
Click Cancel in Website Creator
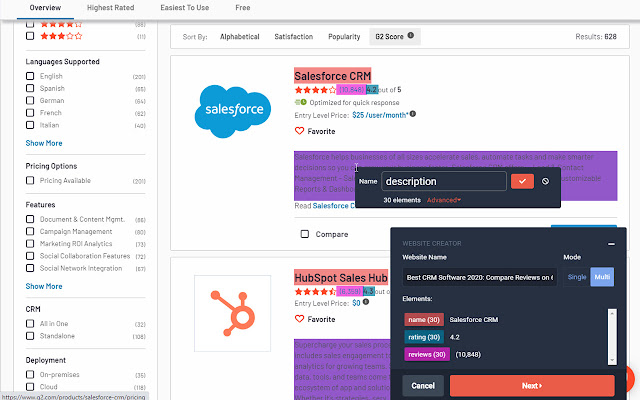423,386
